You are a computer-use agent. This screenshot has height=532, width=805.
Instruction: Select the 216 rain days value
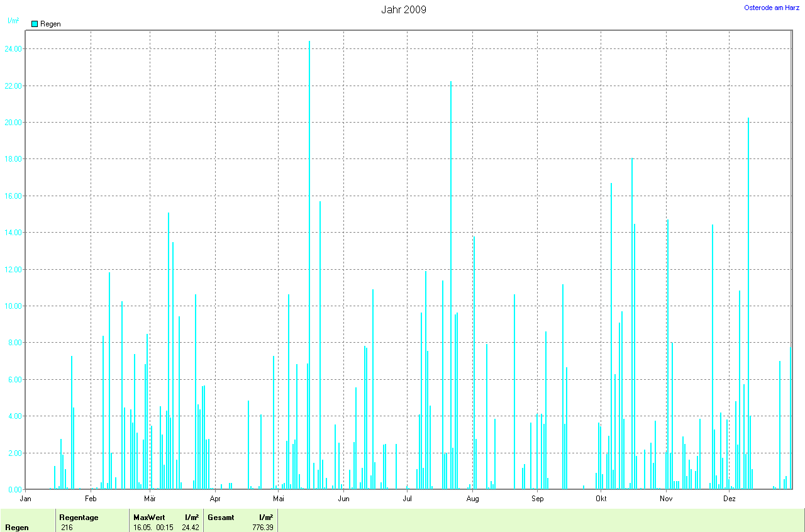pyautogui.click(x=67, y=528)
